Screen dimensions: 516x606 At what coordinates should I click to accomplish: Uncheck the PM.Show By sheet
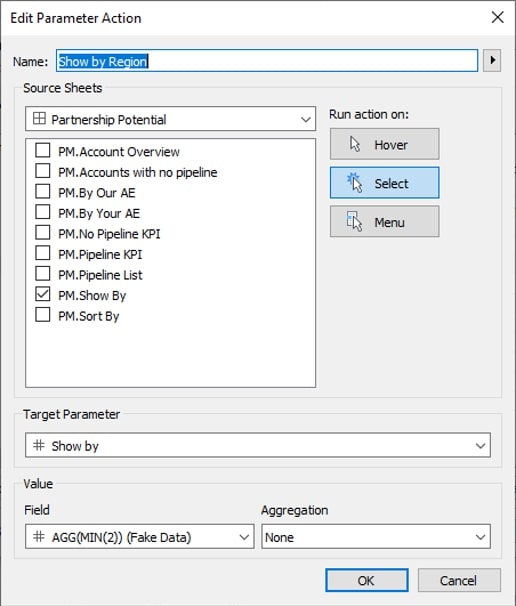(x=43, y=294)
